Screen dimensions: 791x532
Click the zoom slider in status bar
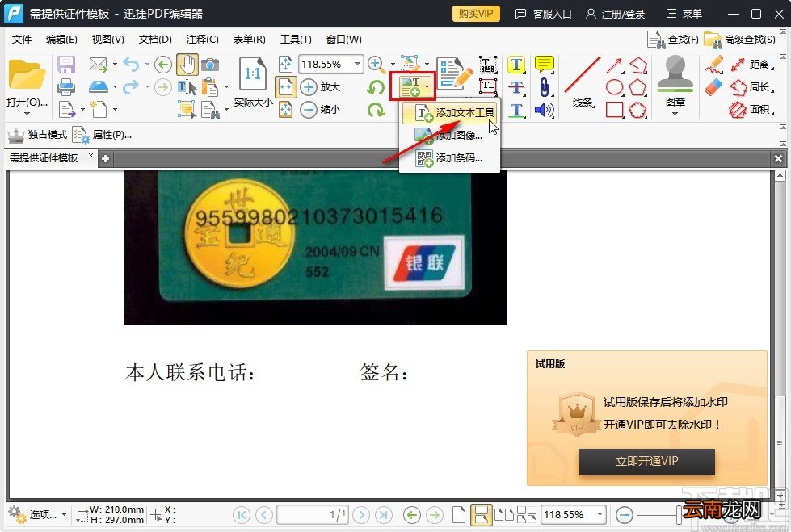[679, 515]
